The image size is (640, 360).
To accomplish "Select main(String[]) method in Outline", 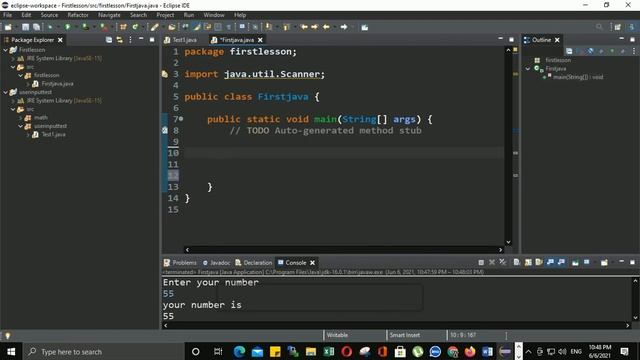I will pyautogui.click(x=578, y=77).
